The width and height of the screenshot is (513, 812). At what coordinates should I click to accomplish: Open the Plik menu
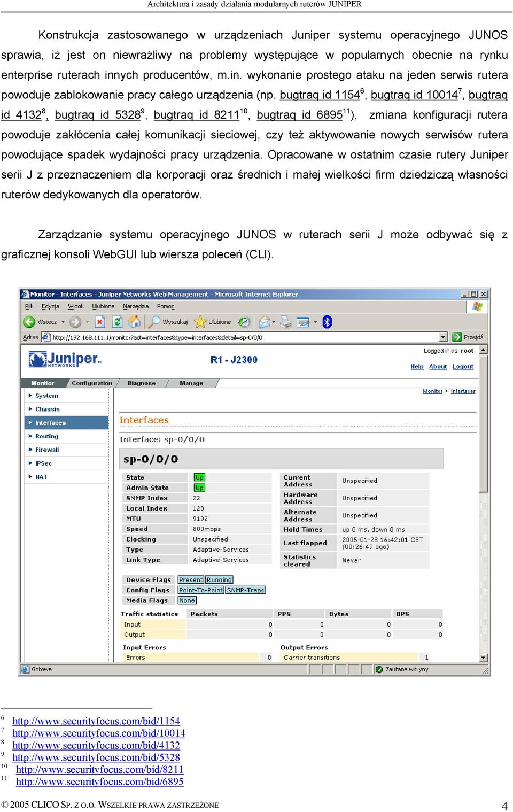click(29, 306)
